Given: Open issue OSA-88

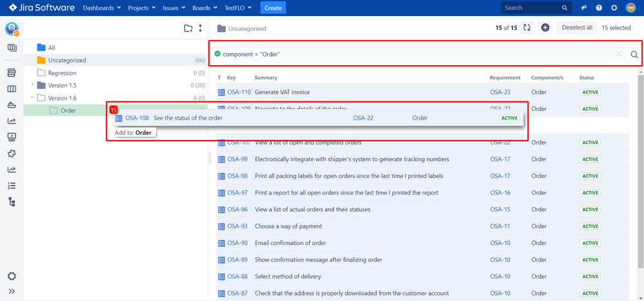Looking at the screenshot, I should click(237, 277).
